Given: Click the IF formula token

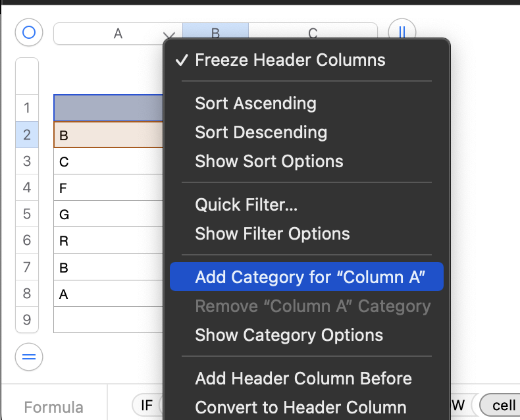Looking at the screenshot, I should point(146,405).
